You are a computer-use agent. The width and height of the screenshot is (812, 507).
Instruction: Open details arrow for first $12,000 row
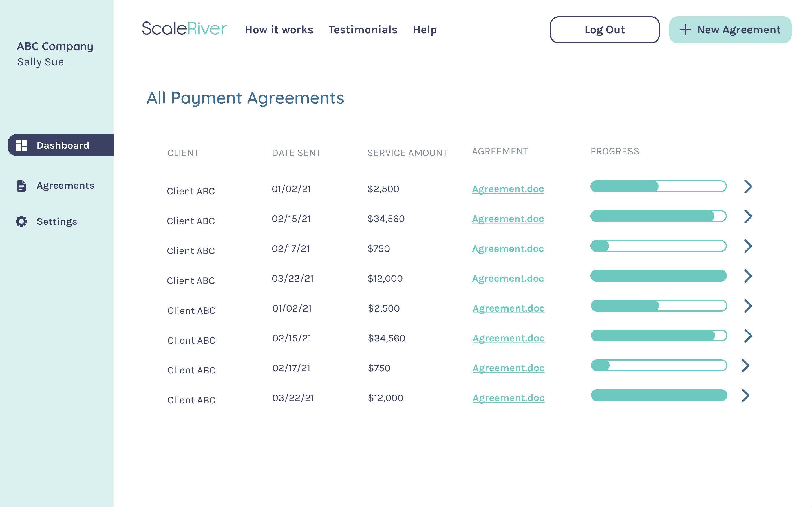point(748,276)
